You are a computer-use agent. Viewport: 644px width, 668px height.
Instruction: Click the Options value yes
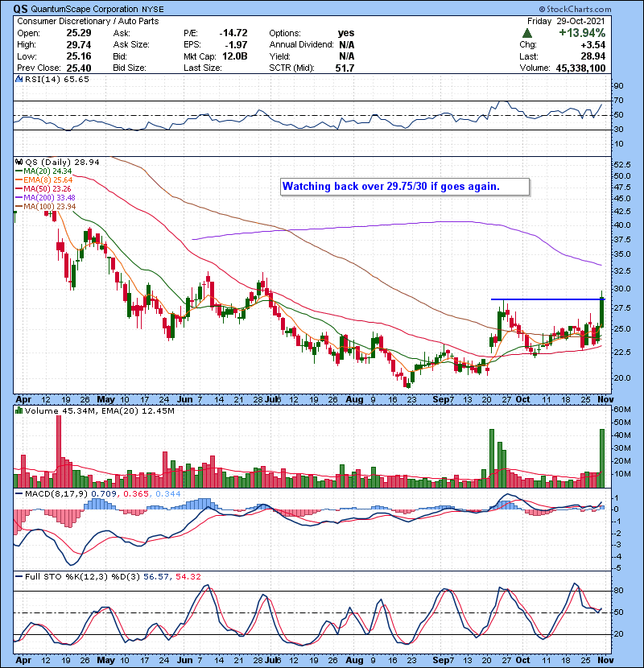point(346,33)
